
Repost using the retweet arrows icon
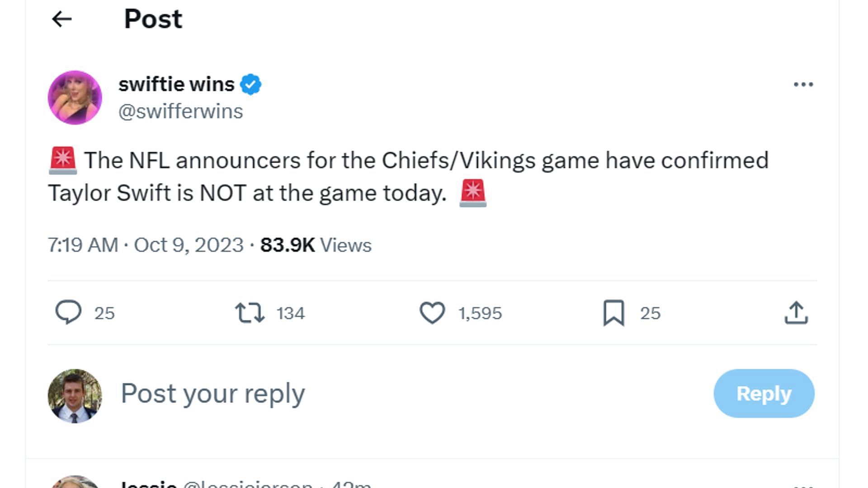(250, 313)
